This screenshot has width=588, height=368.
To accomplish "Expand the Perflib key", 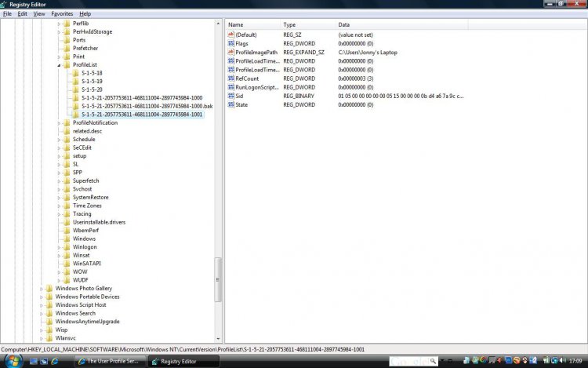I will pyautogui.click(x=59, y=24).
